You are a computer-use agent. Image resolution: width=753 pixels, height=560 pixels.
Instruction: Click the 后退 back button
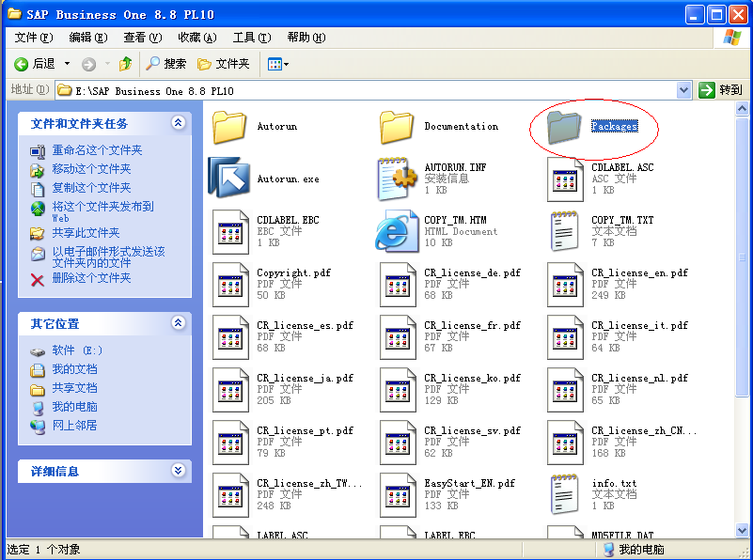(35, 64)
